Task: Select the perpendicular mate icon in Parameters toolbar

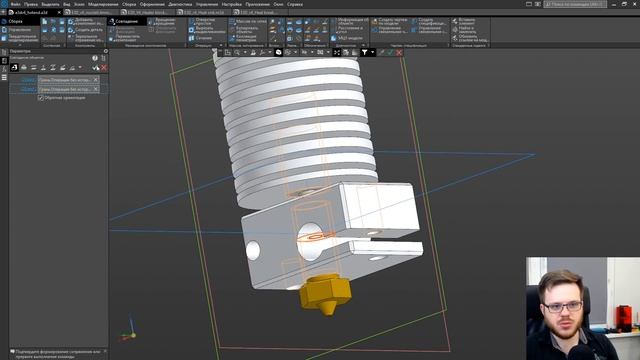Action: pyautogui.click(x=43, y=67)
